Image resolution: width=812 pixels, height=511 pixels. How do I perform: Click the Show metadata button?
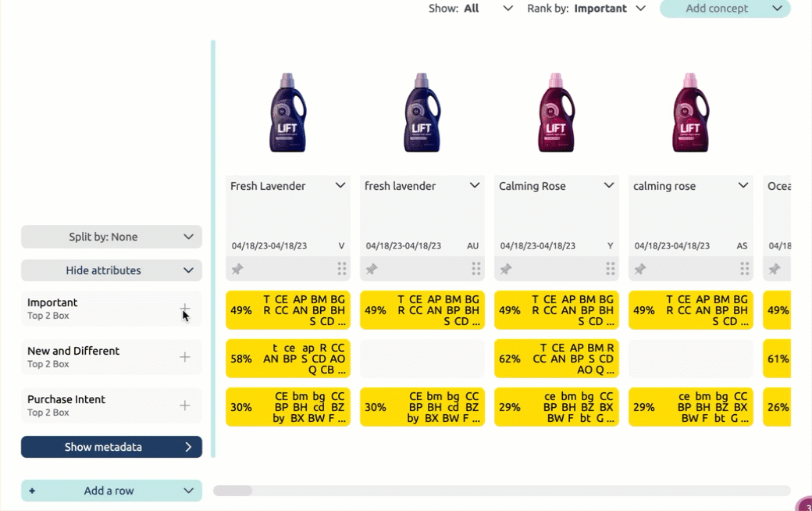pyautogui.click(x=112, y=447)
